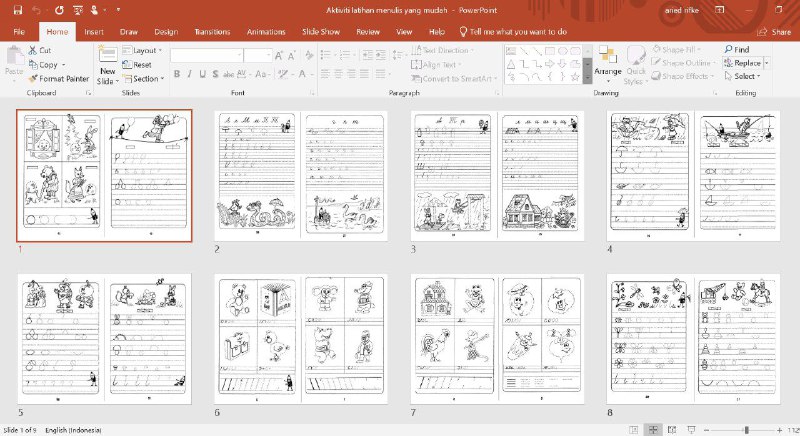The image size is (800, 436).
Task: Click the Save icon in quick access toolbar
Action: tap(18, 11)
